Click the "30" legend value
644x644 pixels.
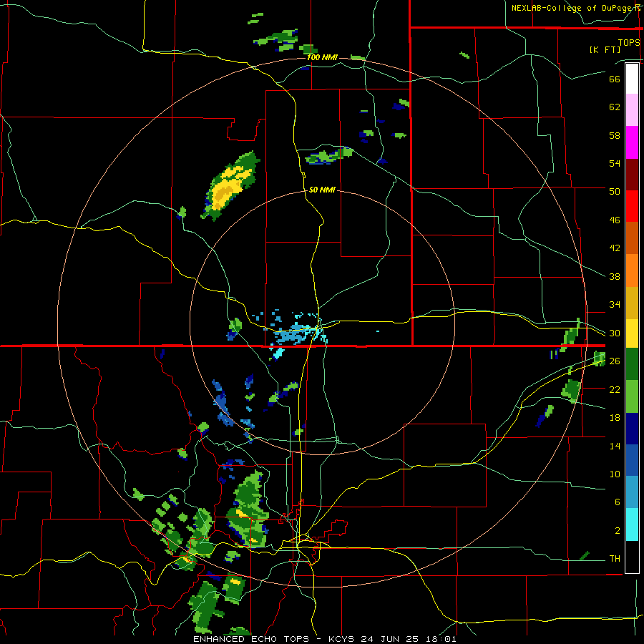(615, 333)
